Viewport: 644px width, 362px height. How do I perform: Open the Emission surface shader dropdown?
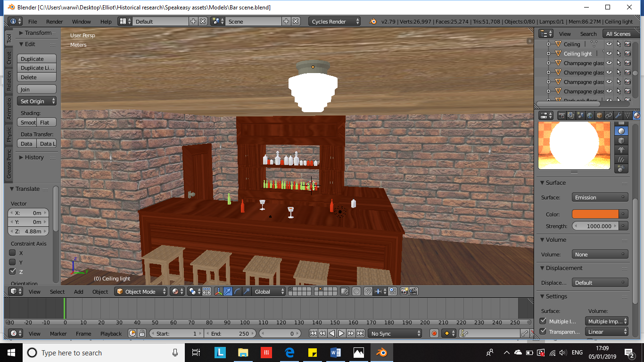tap(600, 197)
